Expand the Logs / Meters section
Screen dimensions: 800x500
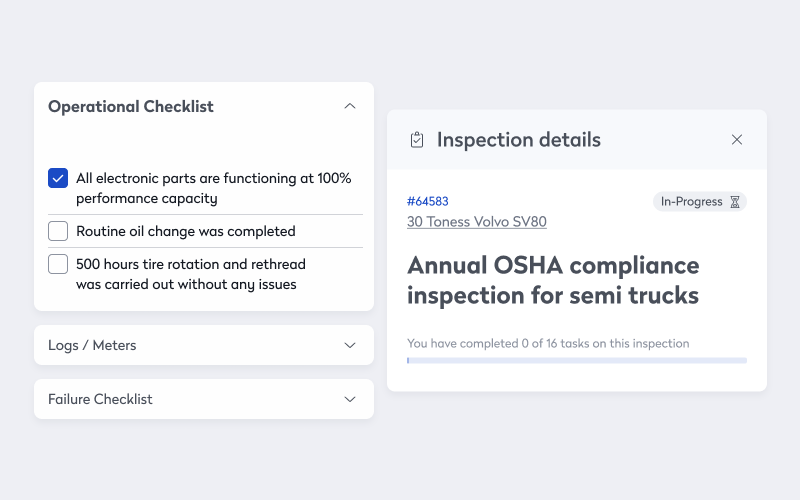coord(350,345)
